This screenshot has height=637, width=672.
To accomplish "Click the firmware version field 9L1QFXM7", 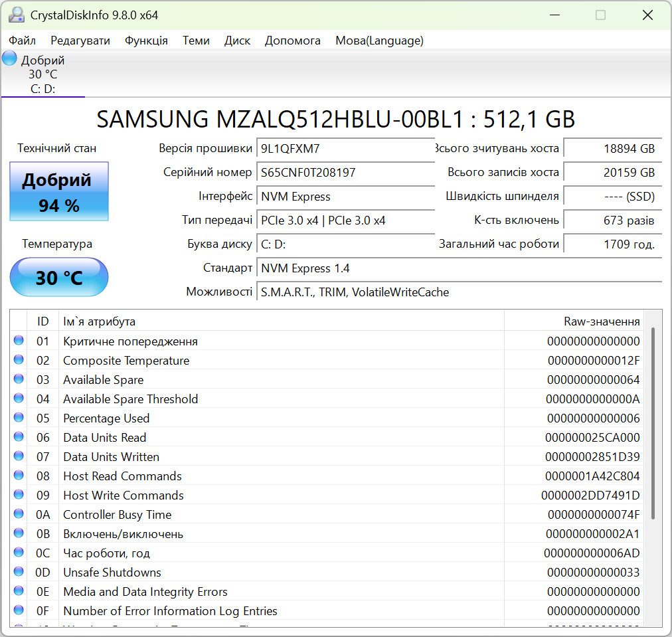I will point(345,149).
